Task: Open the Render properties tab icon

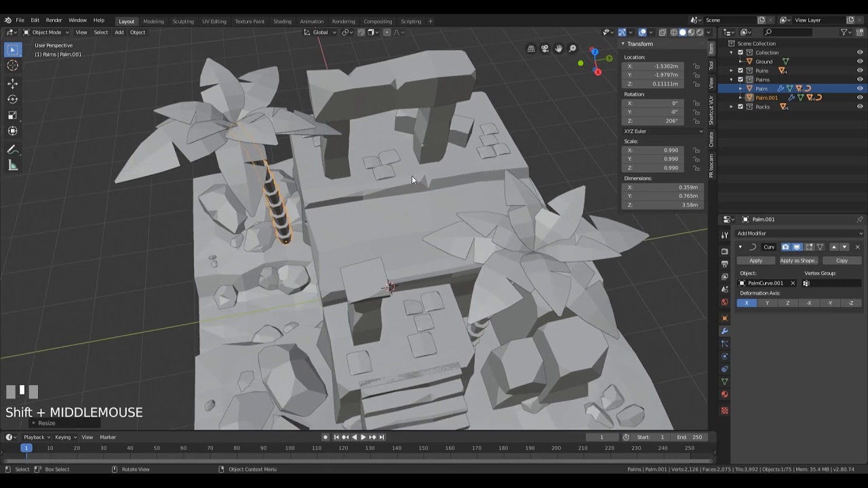Action: 724,251
